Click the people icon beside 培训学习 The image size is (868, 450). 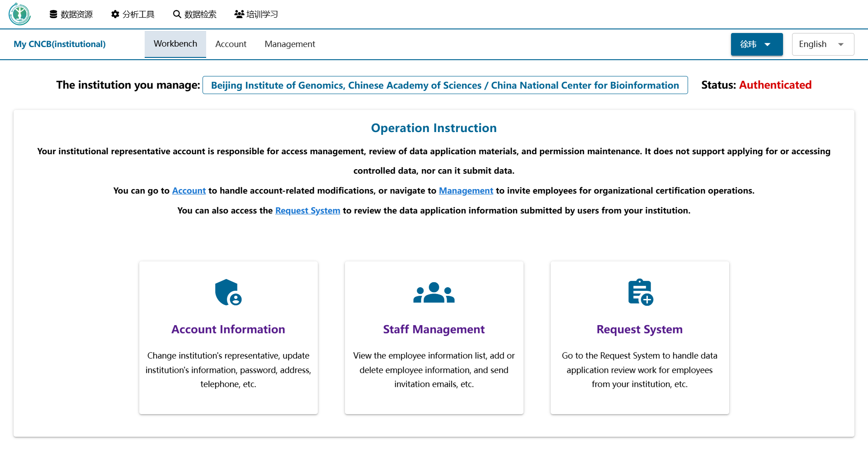click(239, 14)
